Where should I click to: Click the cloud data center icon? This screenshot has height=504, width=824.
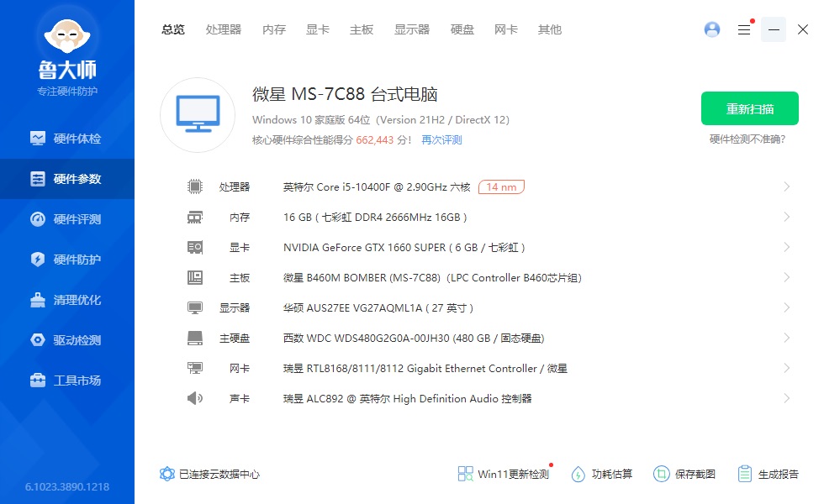167,474
